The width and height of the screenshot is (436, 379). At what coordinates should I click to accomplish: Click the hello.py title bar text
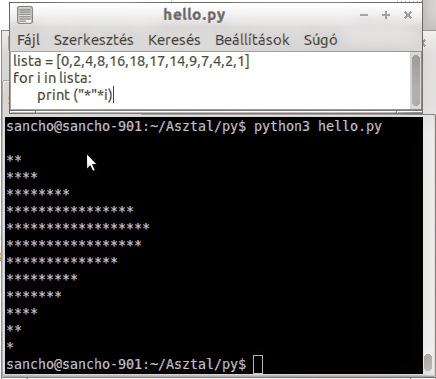click(x=194, y=15)
